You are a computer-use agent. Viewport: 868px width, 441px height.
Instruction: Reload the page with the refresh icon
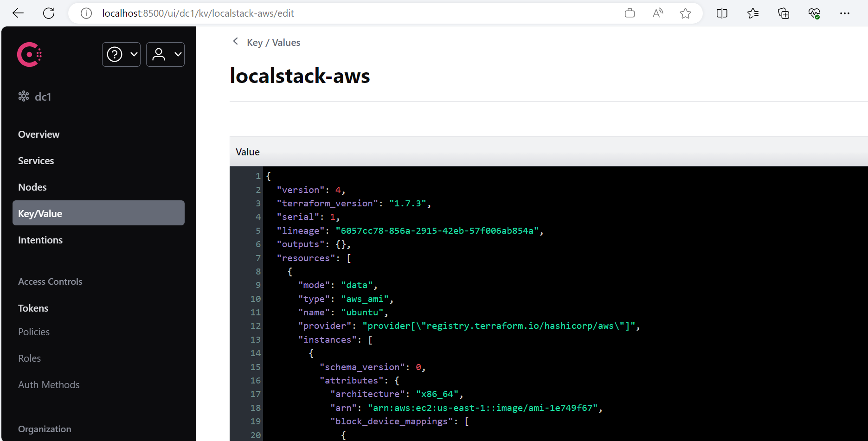49,13
